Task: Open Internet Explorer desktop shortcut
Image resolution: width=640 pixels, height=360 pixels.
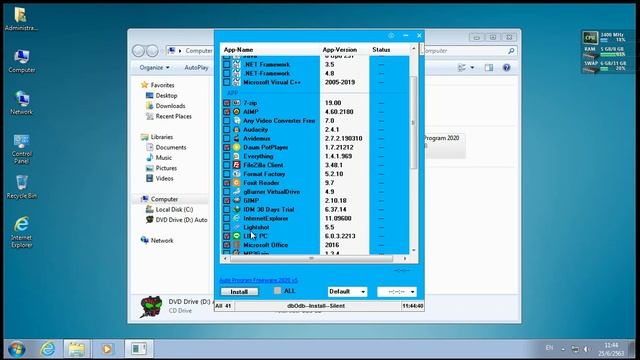Action: coord(22,232)
